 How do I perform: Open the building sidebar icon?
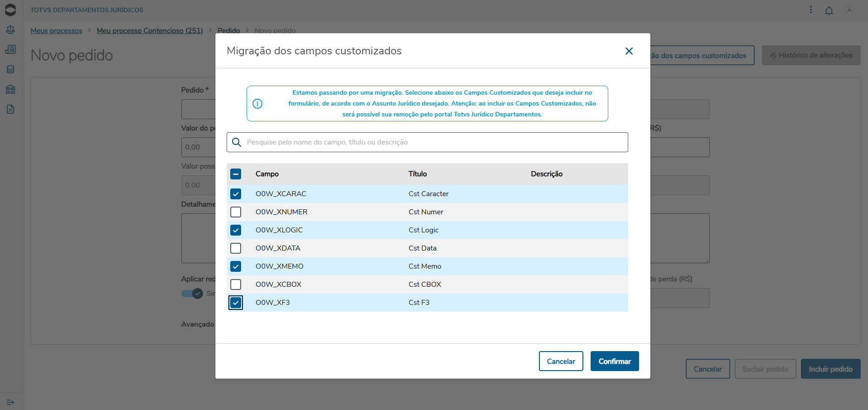click(10, 89)
